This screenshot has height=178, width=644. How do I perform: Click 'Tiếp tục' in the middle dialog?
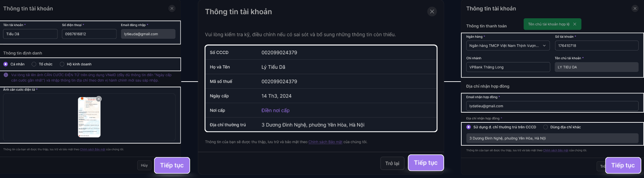tap(426, 162)
